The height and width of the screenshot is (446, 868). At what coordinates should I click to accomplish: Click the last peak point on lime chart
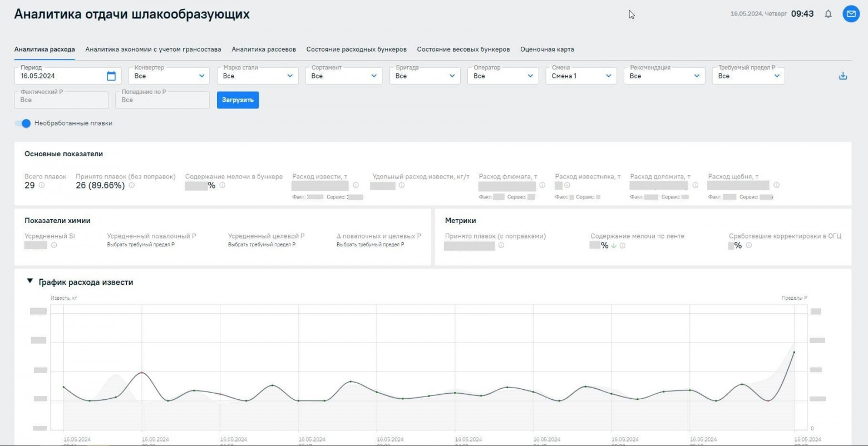point(794,352)
